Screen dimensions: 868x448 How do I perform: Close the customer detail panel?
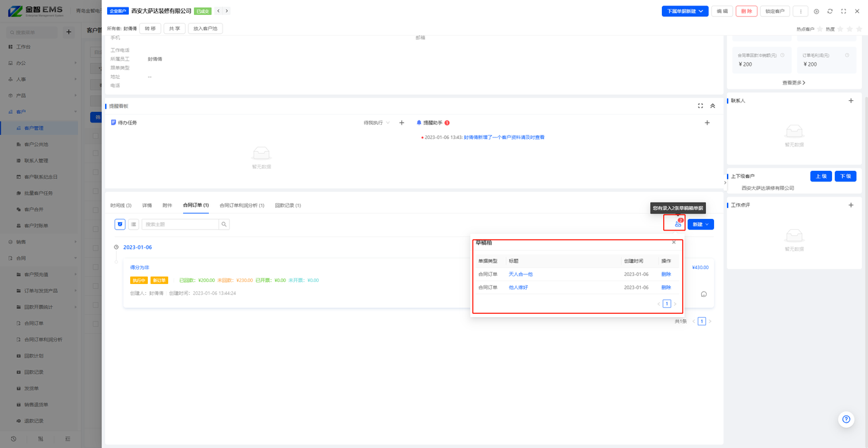[x=858, y=12]
